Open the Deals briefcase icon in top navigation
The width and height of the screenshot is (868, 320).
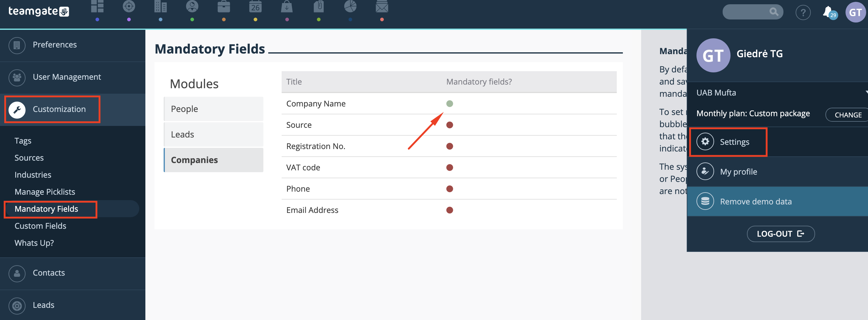point(224,6)
